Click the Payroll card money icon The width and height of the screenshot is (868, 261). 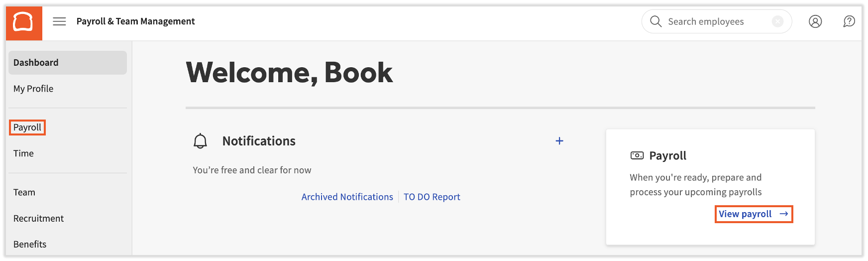(637, 155)
